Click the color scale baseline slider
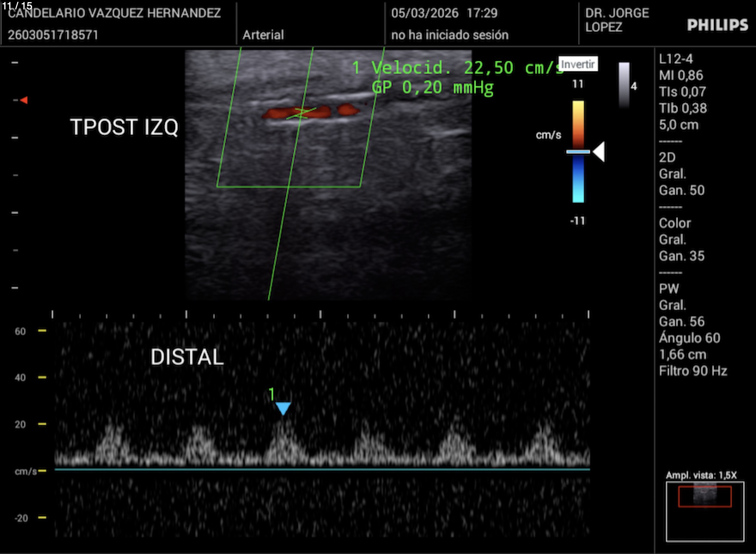 point(578,152)
